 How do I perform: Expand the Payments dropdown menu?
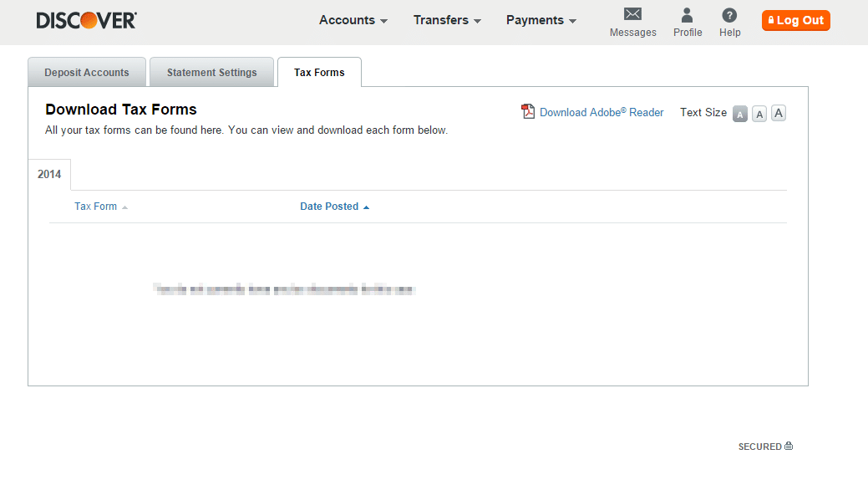(541, 20)
